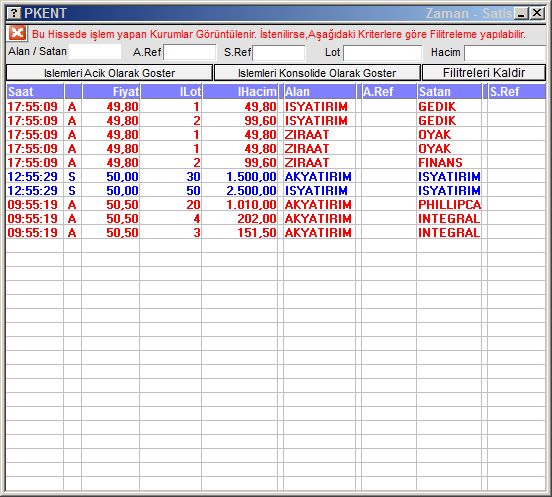This screenshot has width=552, height=497.
Task: Click buyer ISYATIRIM in the 50-lot row
Action: 316,190
